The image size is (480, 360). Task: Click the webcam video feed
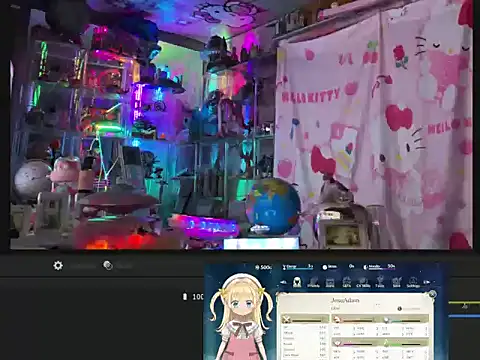241,124
